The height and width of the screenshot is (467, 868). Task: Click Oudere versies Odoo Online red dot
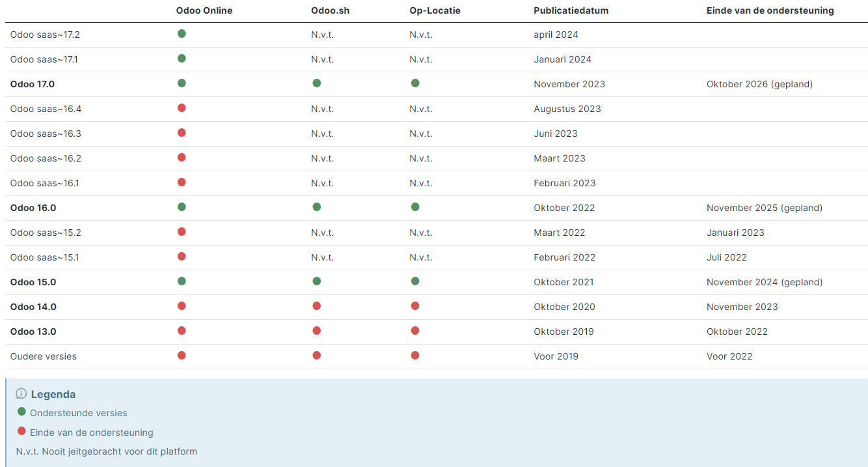point(182,355)
